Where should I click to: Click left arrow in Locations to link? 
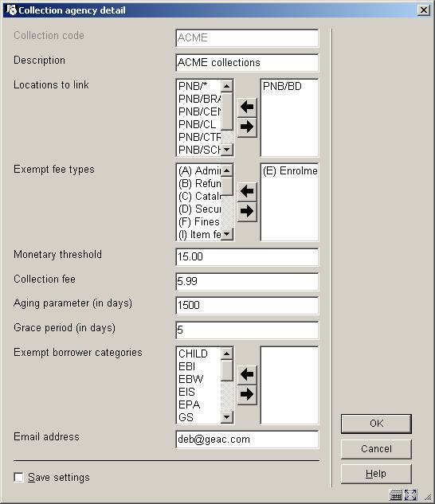tap(247, 107)
